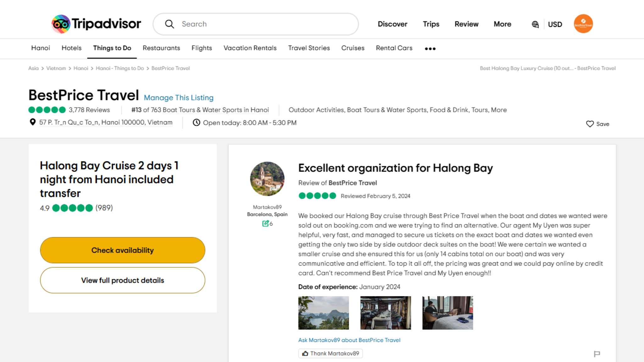
Task: Click the flag report icon
Action: click(597, 354)
